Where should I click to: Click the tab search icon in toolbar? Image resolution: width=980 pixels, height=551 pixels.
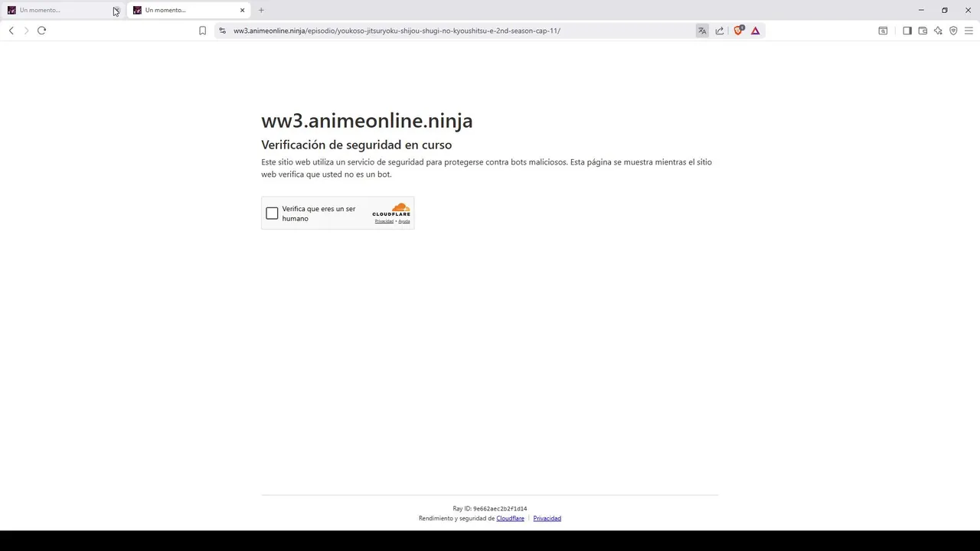[x=883, y=31]
